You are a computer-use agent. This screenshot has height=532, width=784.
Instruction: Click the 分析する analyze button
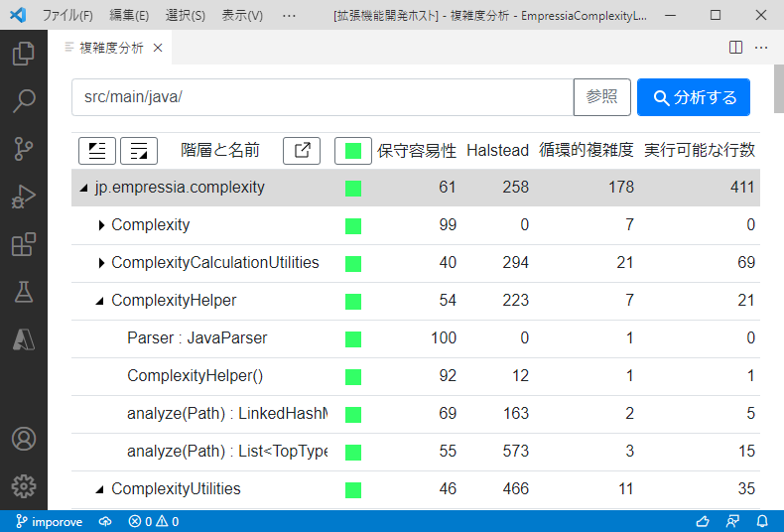pos(694,97)
